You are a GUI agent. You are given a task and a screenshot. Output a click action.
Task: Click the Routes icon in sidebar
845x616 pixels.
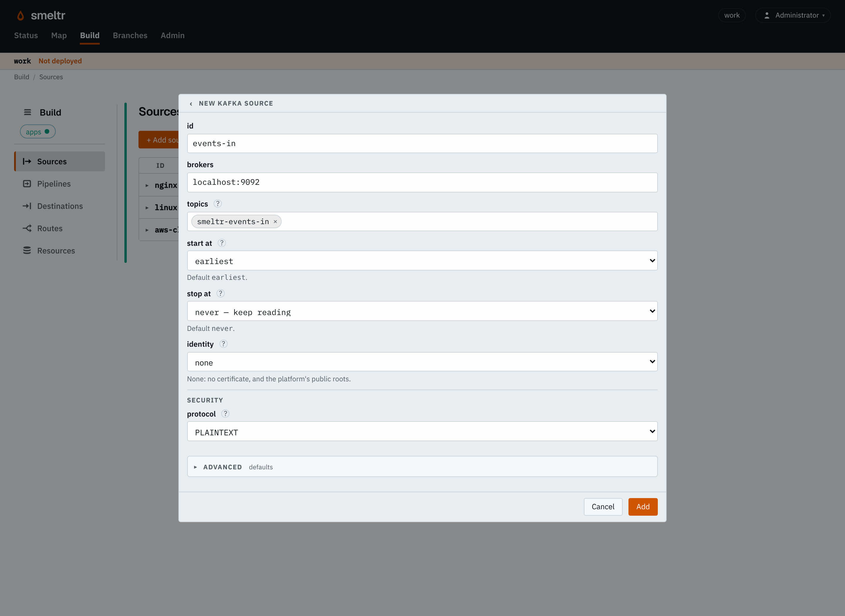click(27, 228)
